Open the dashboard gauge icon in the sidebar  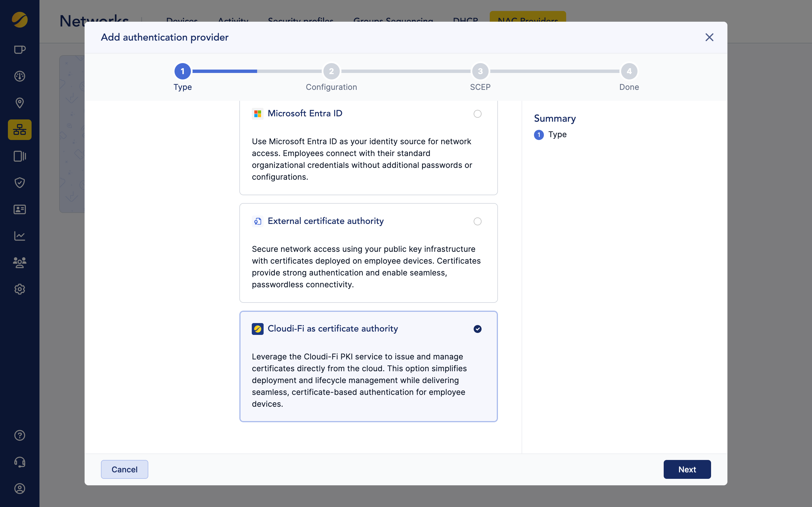19,76
